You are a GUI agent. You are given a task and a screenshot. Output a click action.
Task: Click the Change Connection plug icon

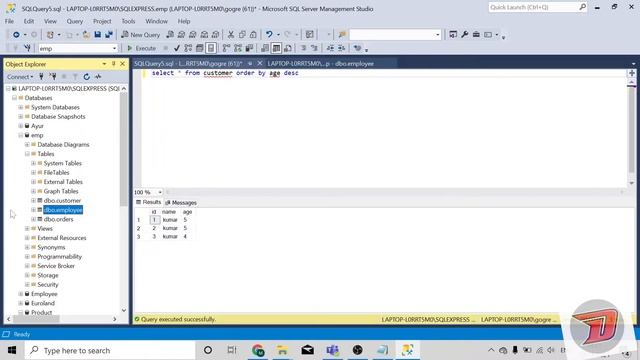[x=27, y=48]
